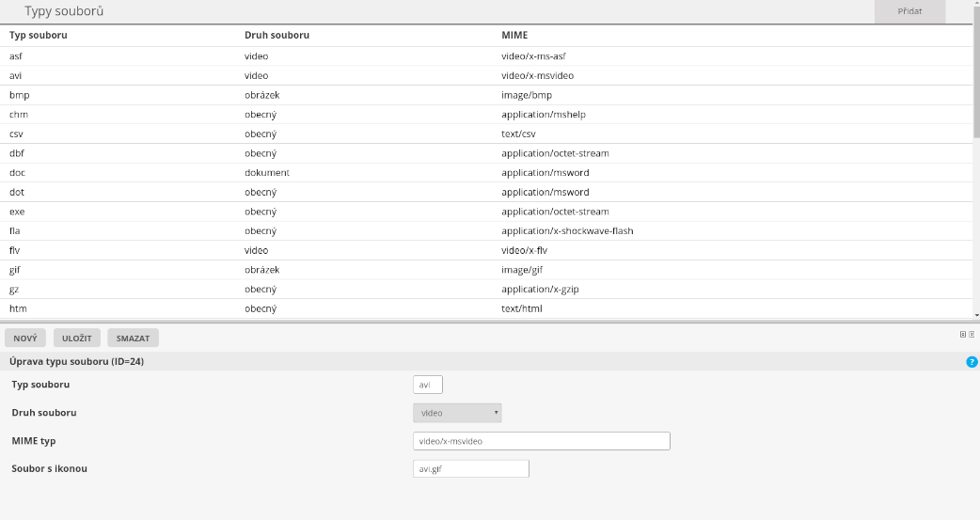Click the Soubor s ikonou field with avi.gif
Image resolution: width=980 pixels, height=520 pixels.
tap(470, 468)
